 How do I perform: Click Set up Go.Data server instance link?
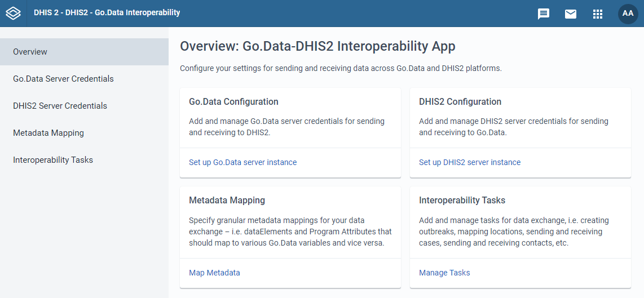point(242,162)
